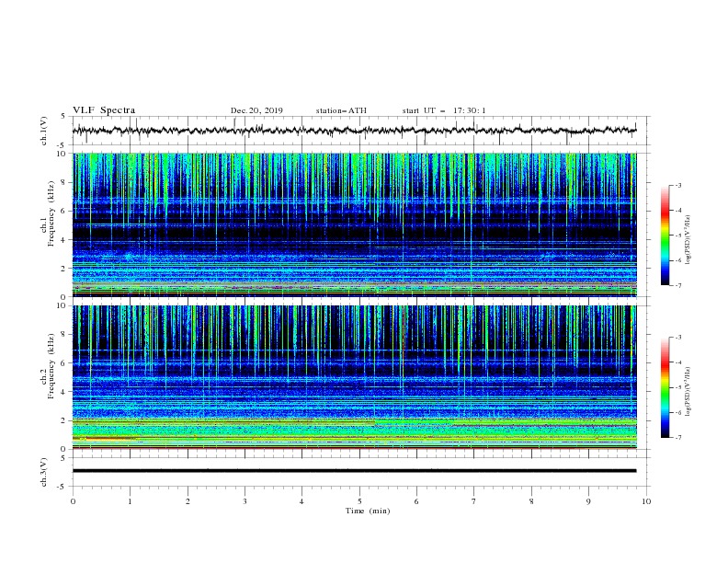
Task: Click the "-7" tick on upper colorbar
Action: pos(677,285)
